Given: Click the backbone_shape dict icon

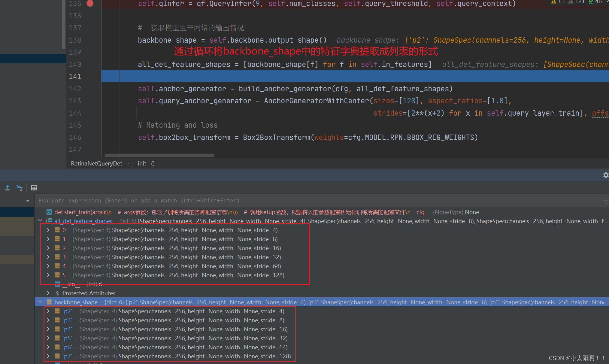Looking at the screenshot, I should tap(49, 302).
